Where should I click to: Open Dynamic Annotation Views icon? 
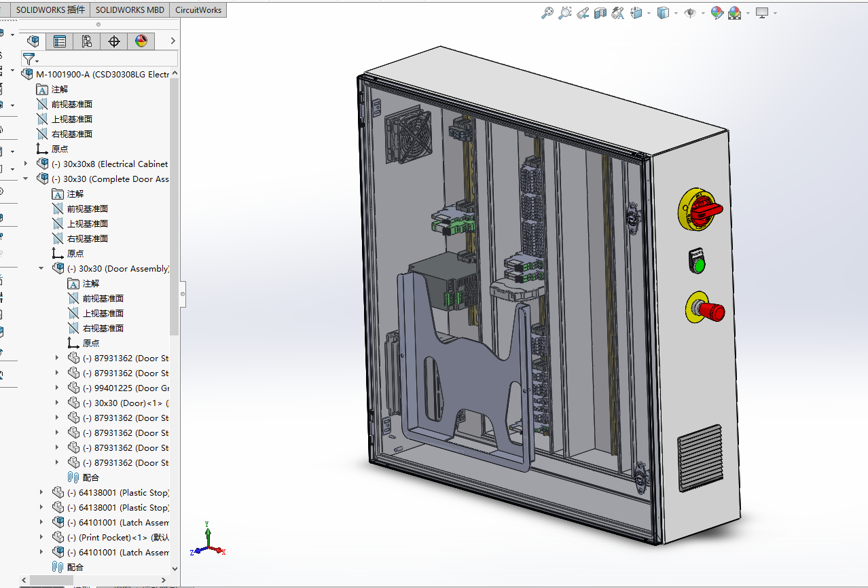618,13
